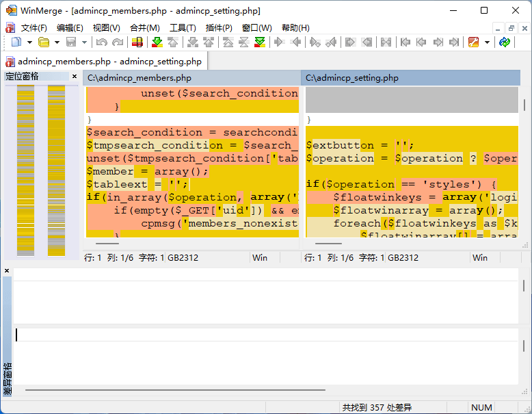This screenshot has height=414, width=532.
Task: Expand the Open folder dropdown arrow
Action: point(57,42)
